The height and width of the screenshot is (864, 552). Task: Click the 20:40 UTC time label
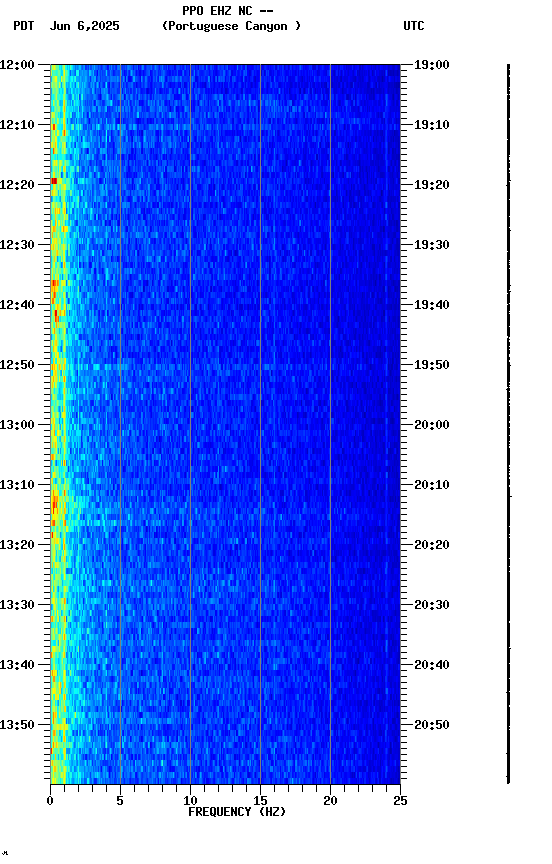coord(432,666)
